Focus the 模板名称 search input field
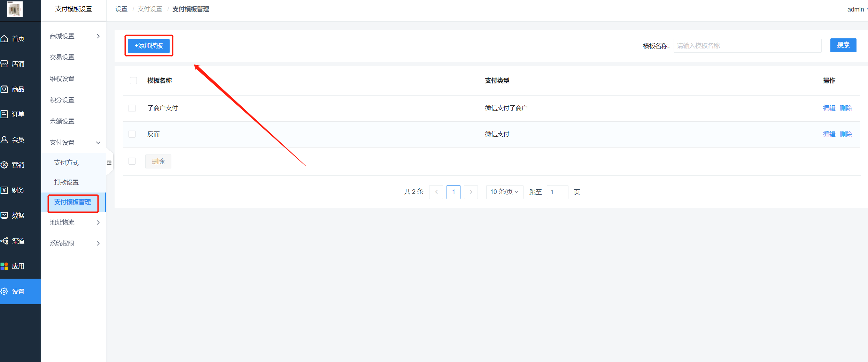The height and width of the screenshot is (362, 868). pos(747,46)
